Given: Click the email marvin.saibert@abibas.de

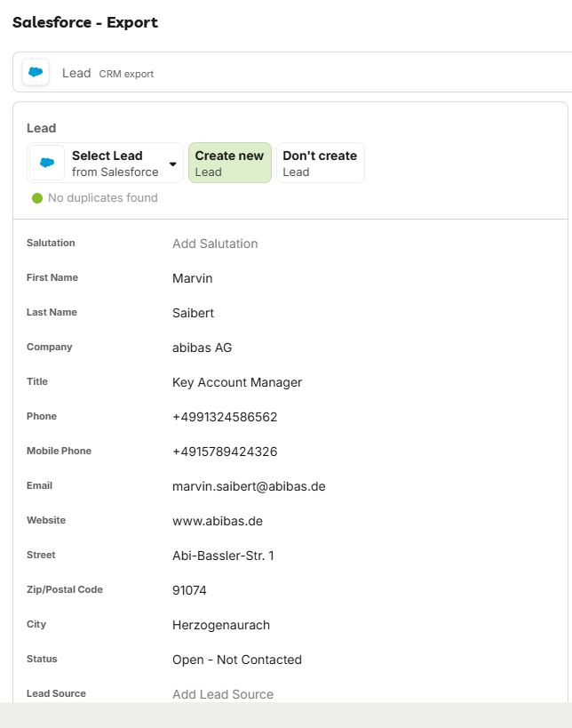Looking at the screenshot, I should 249,486.
